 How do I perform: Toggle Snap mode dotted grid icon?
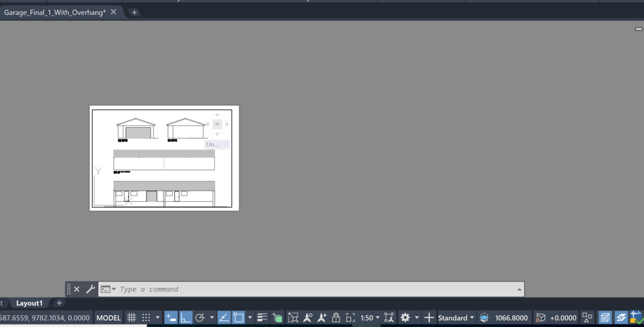pyautogui.click(x=146, y=318)
